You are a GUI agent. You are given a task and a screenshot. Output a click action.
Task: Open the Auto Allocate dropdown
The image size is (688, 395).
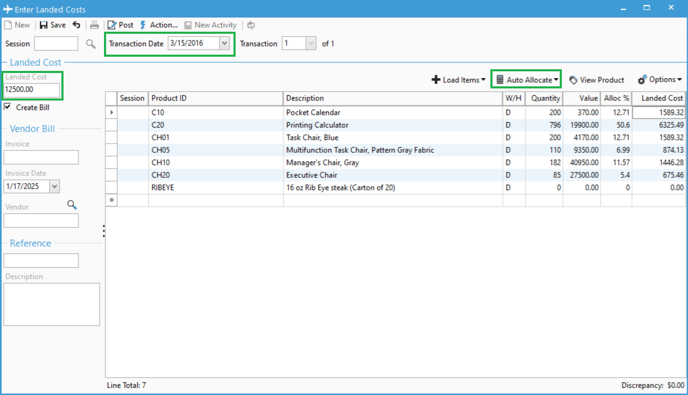(527, 80)
